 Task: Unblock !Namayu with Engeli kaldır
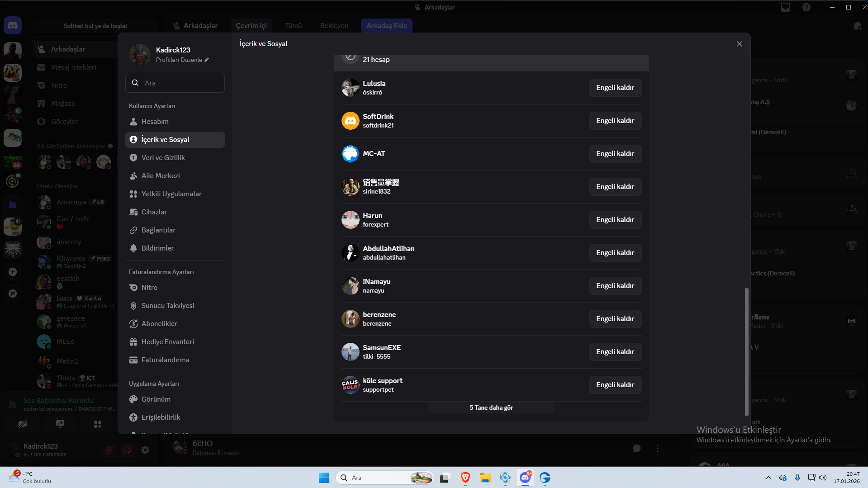tap(615, 286)
